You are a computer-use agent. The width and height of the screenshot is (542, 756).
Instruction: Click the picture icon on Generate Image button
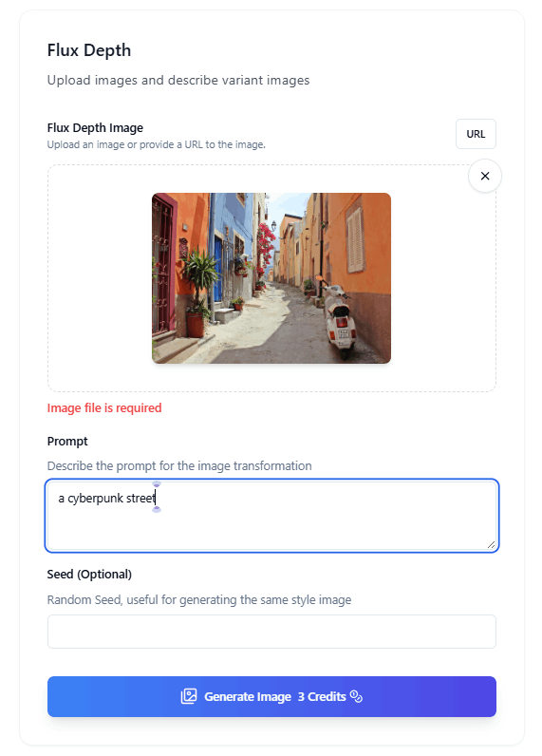189,696
